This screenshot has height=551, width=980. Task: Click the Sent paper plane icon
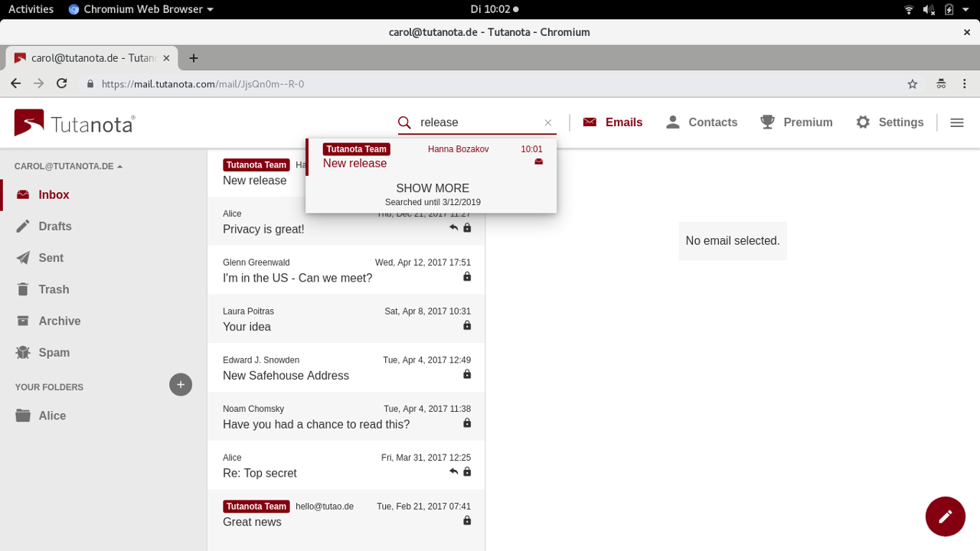(x=23, y=258)
